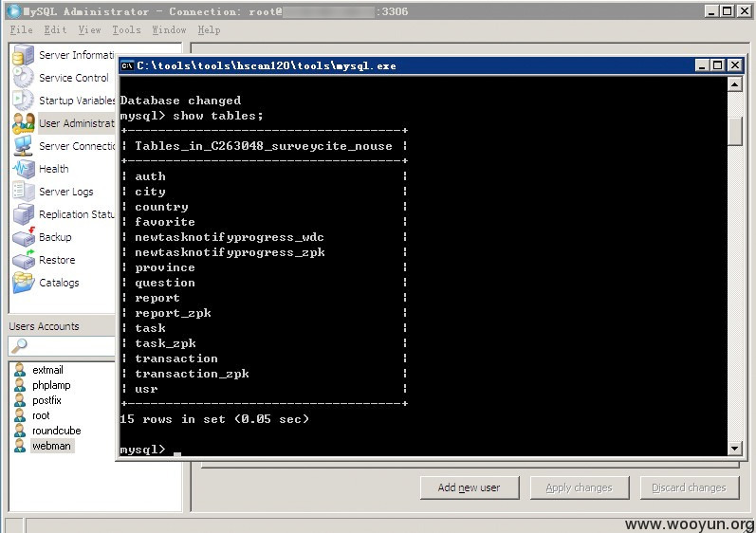This screenshot has width=756, height=533.
Task: Click the Server Connections monitor icon
Action: [x=23, y=145]
